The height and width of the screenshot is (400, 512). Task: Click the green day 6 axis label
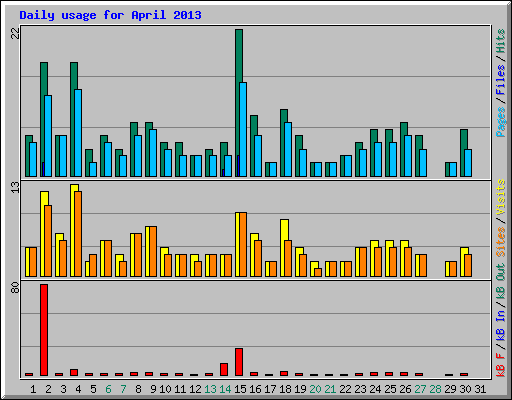(108, 389)
